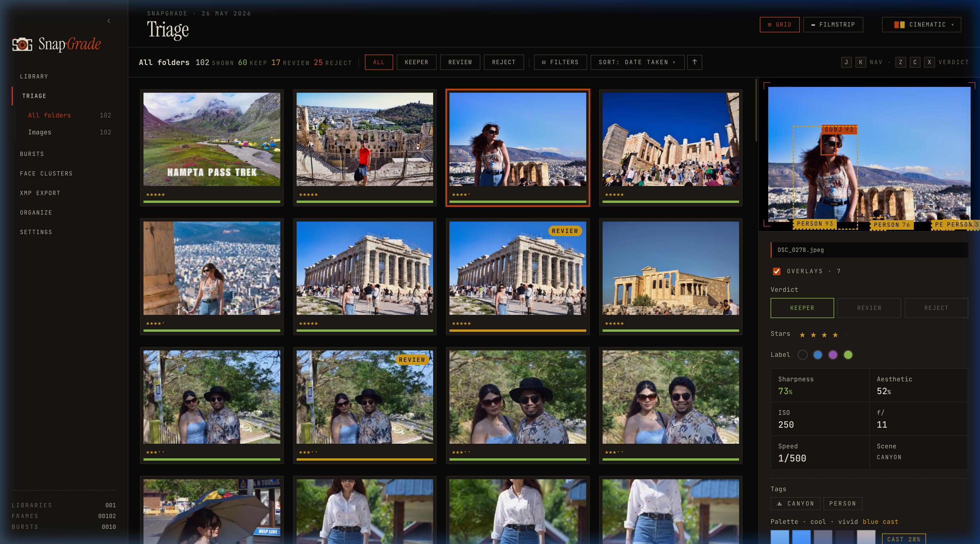The width and height of the screenshot is (980, 544).
Task: Apply the green color label
Action: [848, 355]
